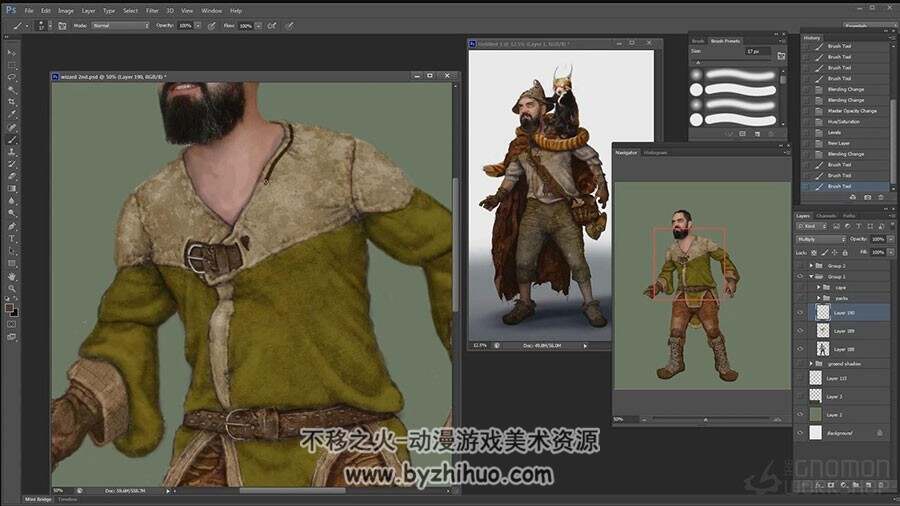This screenshot has width=900, height=506.
Task: Toggle Quick Mask mode icon
Action: 11,324
